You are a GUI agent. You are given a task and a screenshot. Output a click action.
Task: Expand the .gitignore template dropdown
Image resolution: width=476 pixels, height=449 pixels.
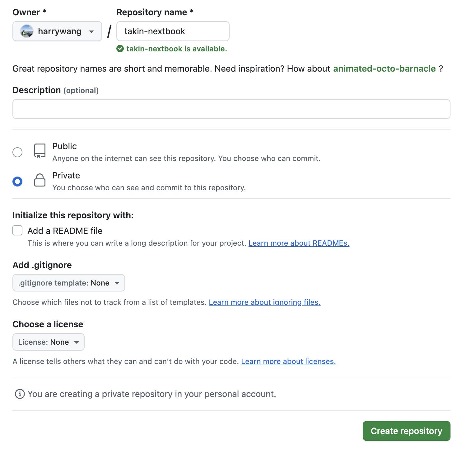pos(68,283)
